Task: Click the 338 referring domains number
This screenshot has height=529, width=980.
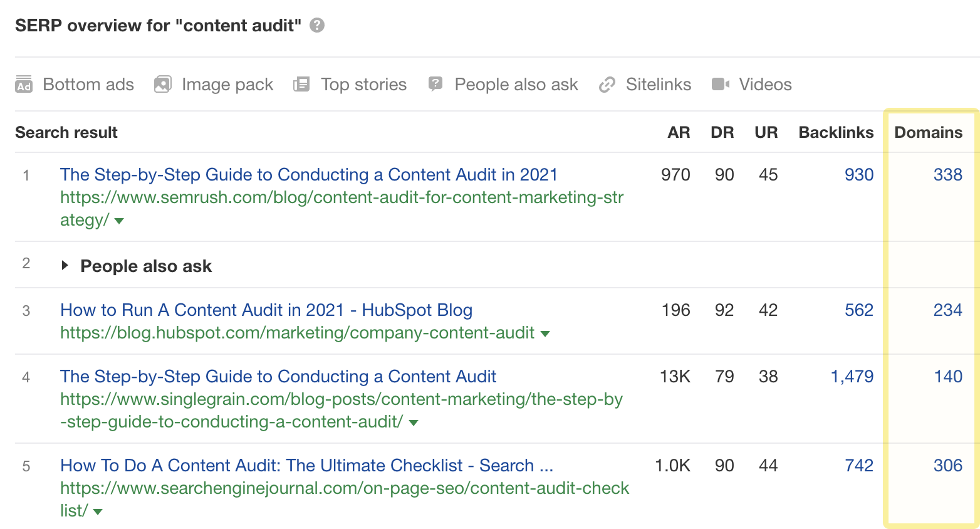Action: pyautogui.click(x=947, y=174)
